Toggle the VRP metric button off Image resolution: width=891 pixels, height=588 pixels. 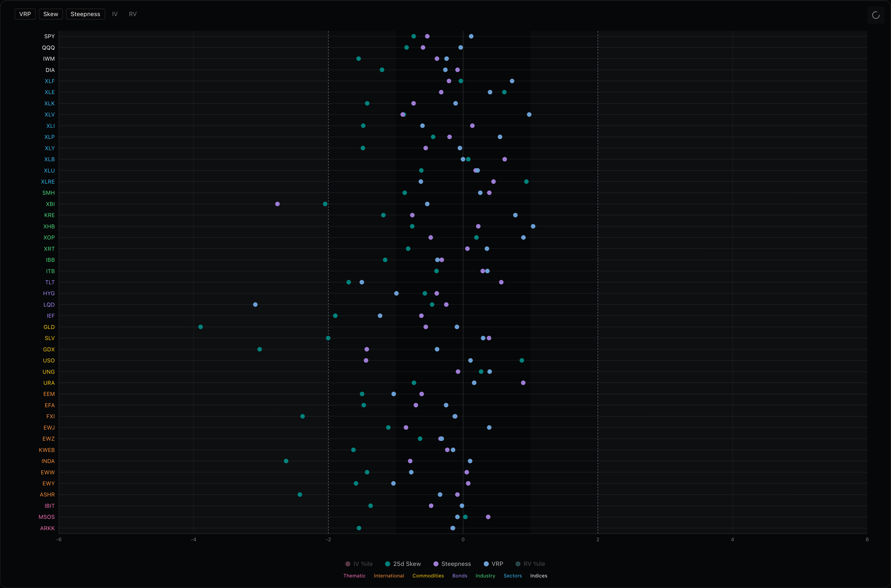(25, 14)
